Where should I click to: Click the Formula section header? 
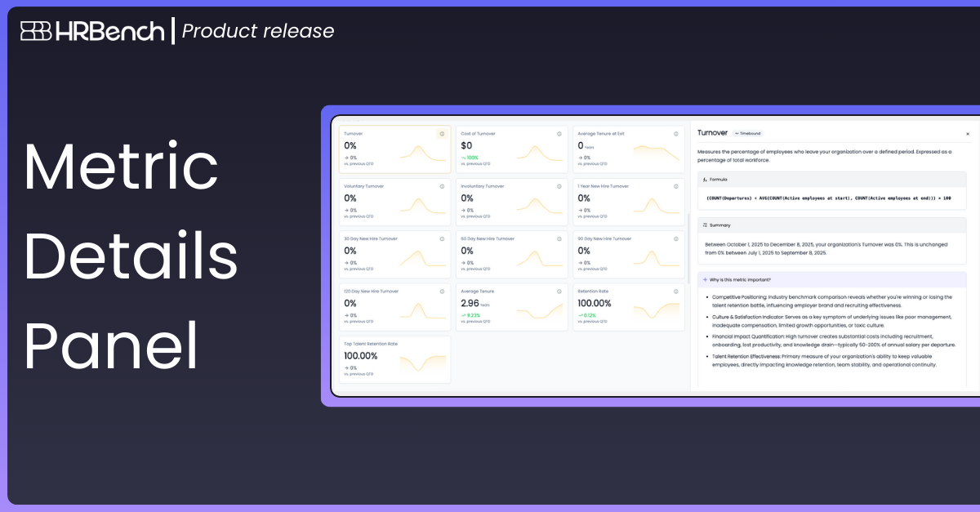832,179
